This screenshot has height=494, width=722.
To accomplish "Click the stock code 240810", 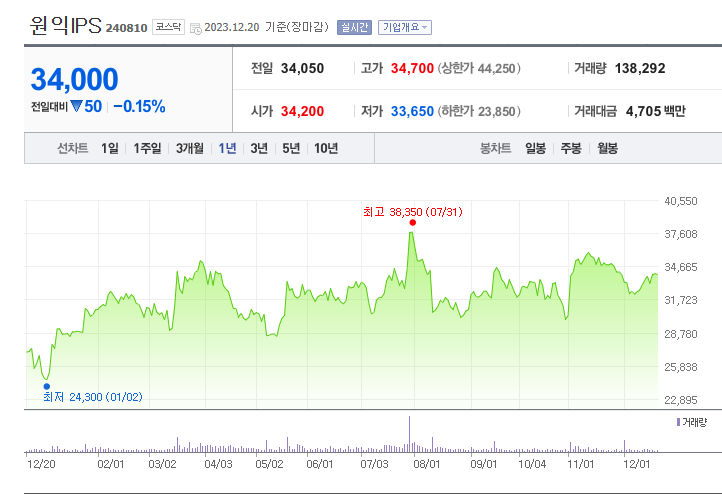I will click(126, 28).
